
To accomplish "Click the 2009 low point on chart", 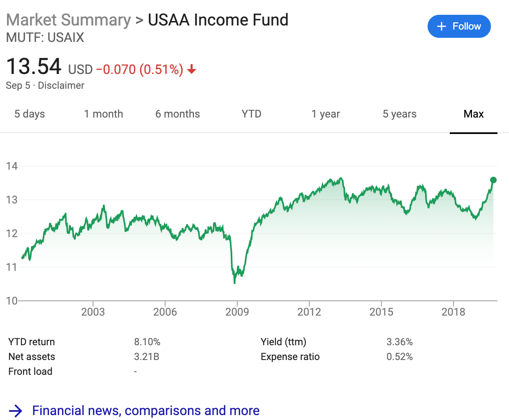I will pos(234,282).
